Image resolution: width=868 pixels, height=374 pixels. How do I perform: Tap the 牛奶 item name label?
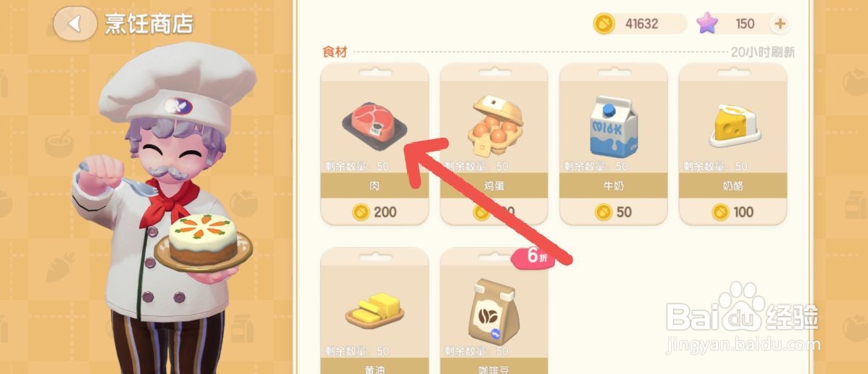(x=614, y=186)
